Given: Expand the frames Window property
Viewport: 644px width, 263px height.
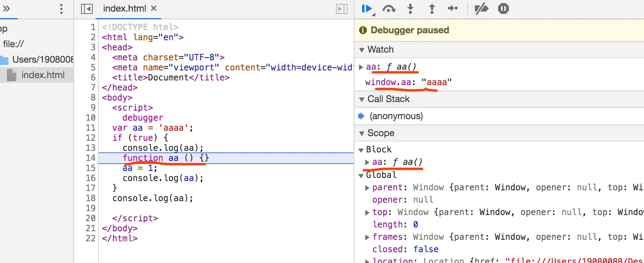Looking at the screenshot, I should [x=367, y=237].
